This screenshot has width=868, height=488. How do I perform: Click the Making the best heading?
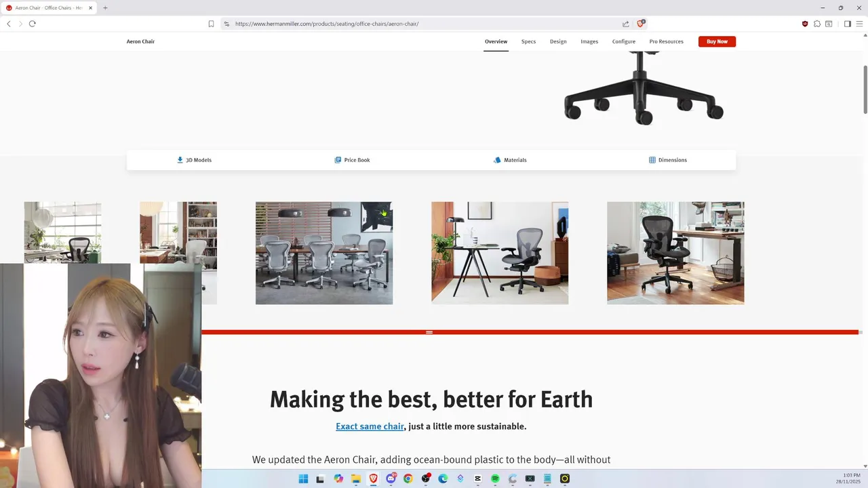431,399
